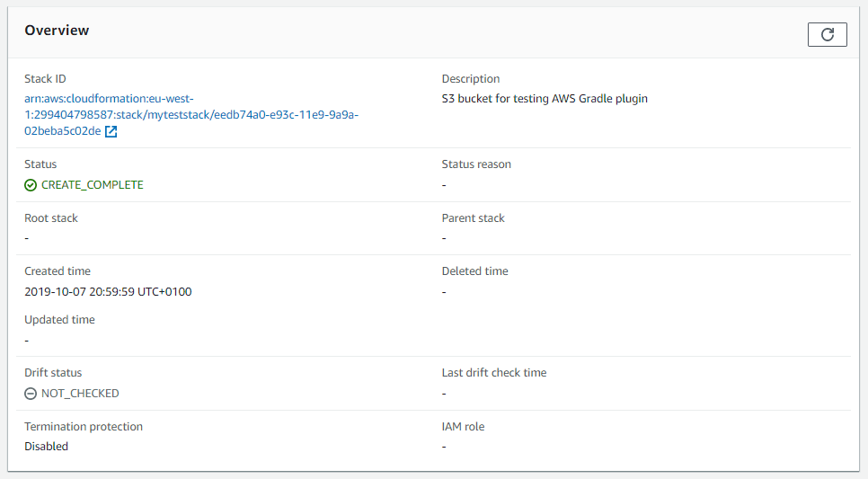The image size is (868, 479).
Task: Click the Drift status label
Action: (x=53, y=373)
